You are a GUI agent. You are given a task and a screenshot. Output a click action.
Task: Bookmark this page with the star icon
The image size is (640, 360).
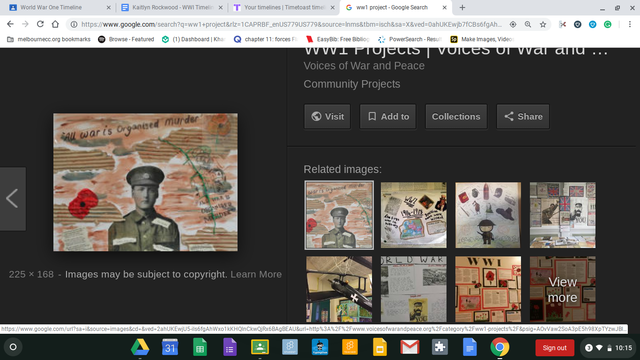coord(543,24)
